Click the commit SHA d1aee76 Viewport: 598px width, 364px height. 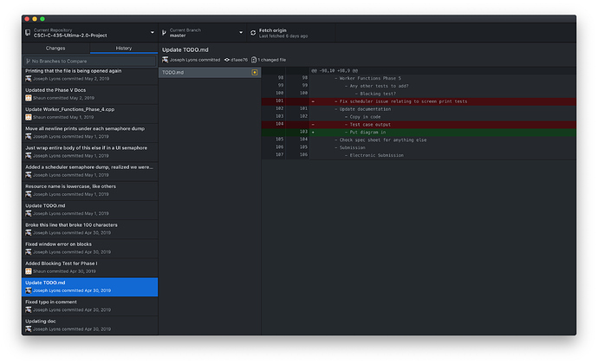pyautogui.click(x=239, y=60)
